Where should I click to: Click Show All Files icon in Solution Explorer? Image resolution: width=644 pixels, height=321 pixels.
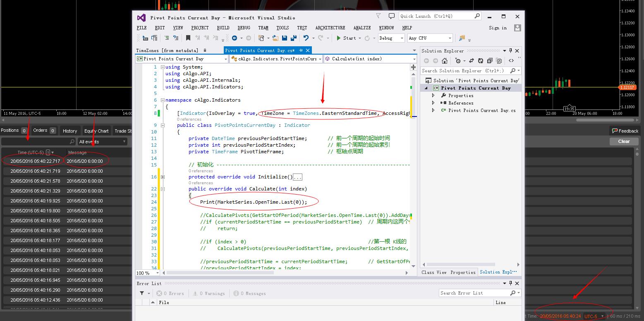click(x=499, y=61)
